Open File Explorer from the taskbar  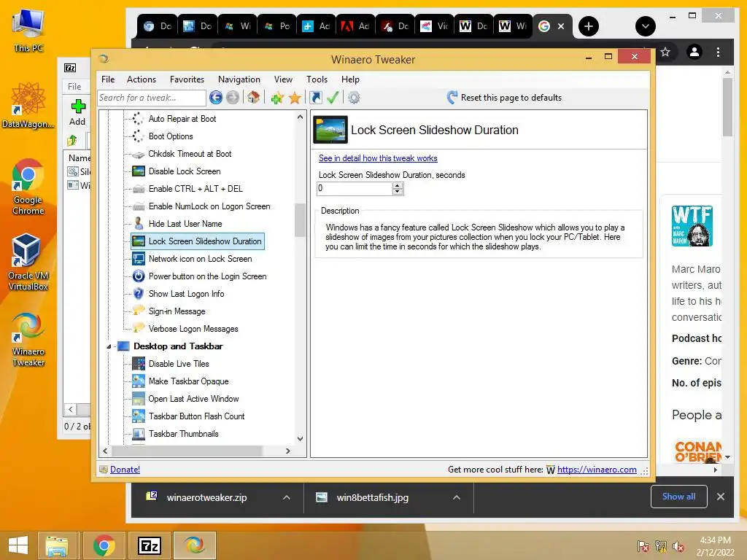pyautogui.click(x=57, y=545)
